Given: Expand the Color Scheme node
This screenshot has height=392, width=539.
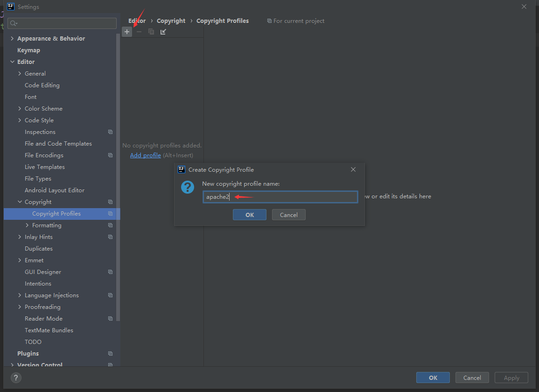Looking at the screenshot, I should [20, 109].
